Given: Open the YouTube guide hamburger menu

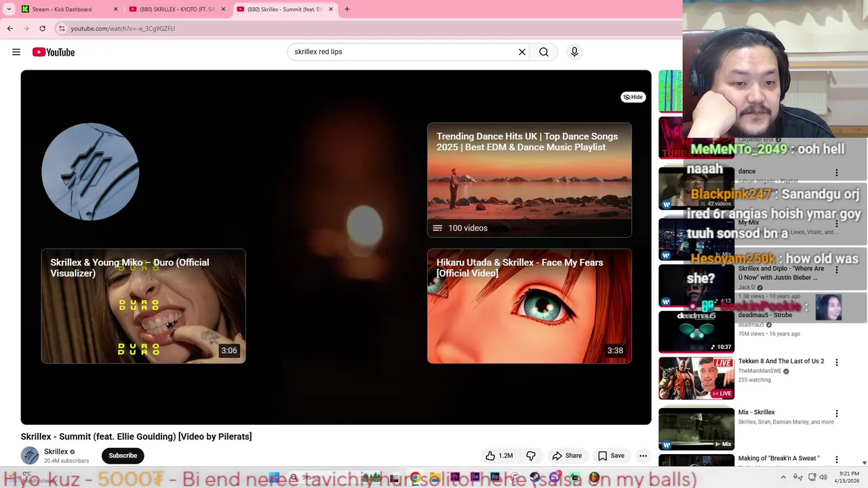Looking at the screenshot, I should click(16, 52).
